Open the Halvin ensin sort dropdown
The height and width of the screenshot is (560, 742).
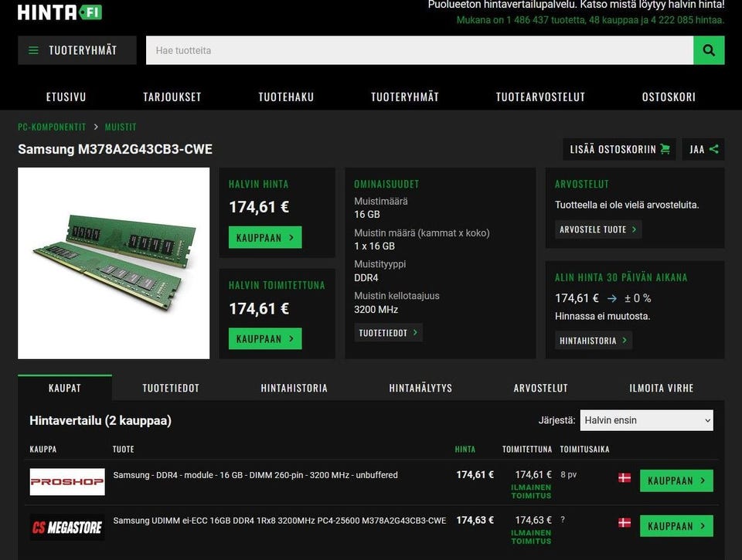[x=646, y=420]
